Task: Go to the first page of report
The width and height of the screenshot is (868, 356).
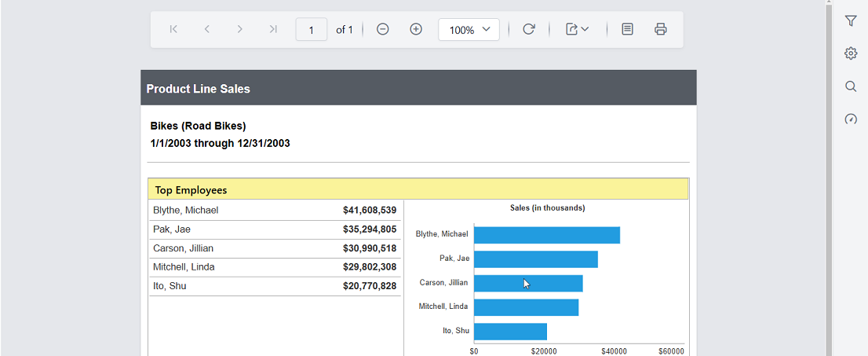Action: coord(173,29)
